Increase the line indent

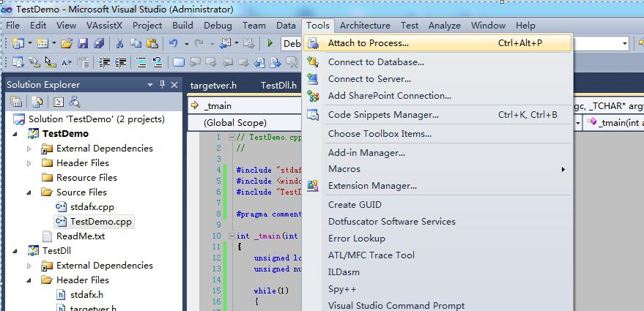pos(120,62)
